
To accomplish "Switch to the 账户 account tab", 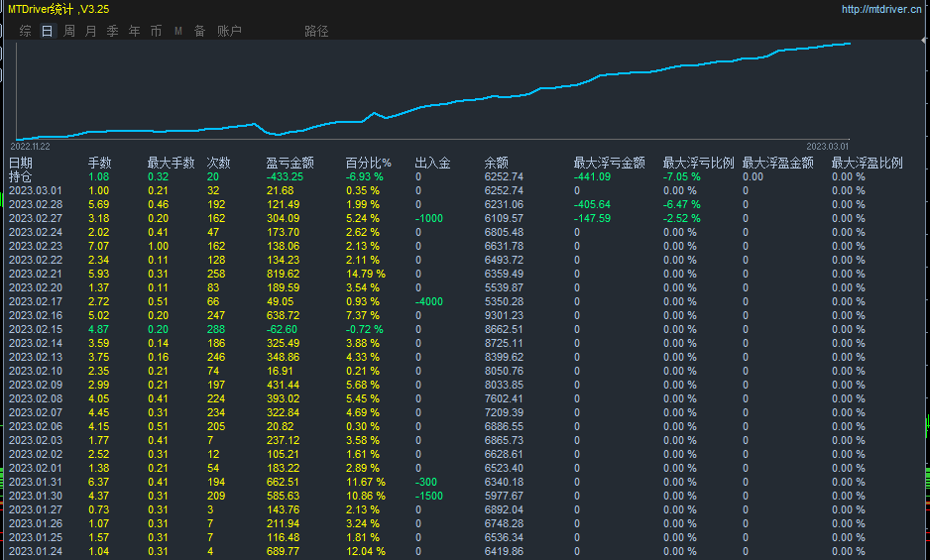I will click(229, 31).
